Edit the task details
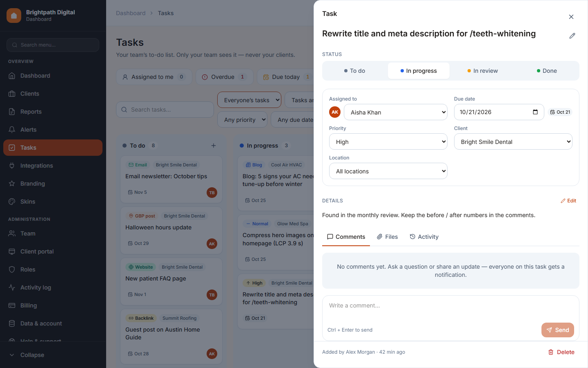 568,201
